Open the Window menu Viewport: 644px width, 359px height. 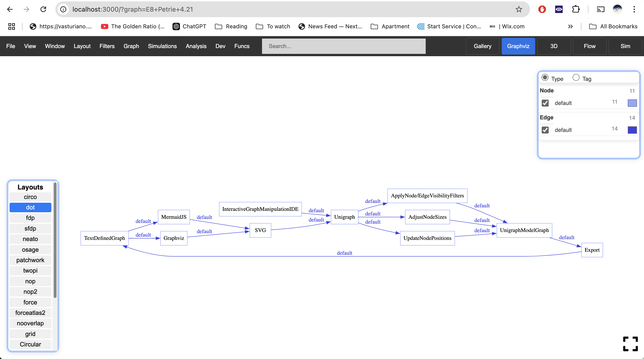coord(55,46)
